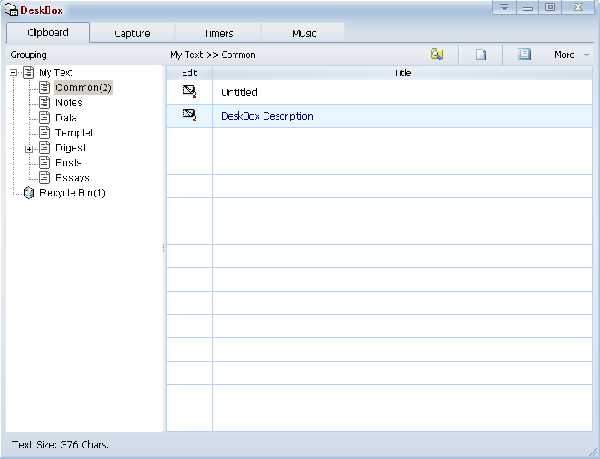
Task: Expand the Digest tree node
Action: [x=29, y=149]
